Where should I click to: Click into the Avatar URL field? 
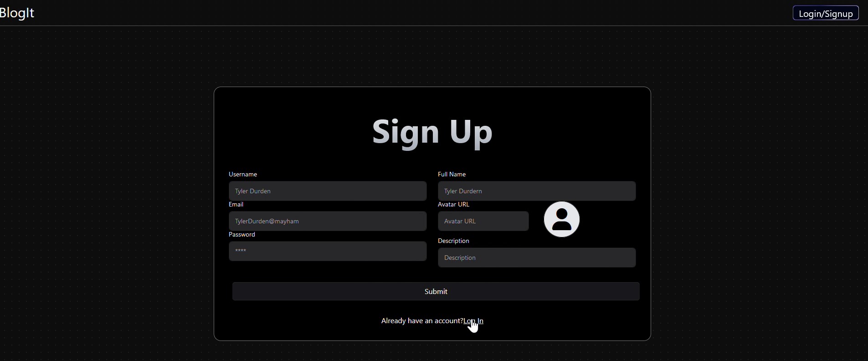pos(483,221)
